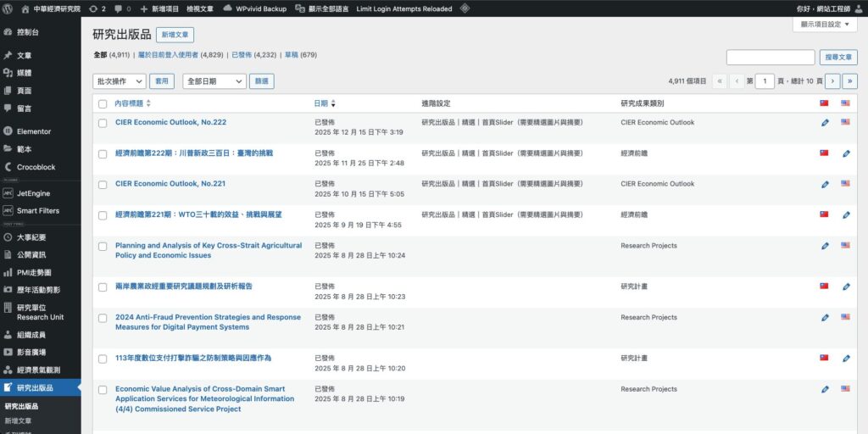Viewport: 868px width, 434px height.
Task: Open Smart Filters in the sidebar
Action: coord(38,210)
